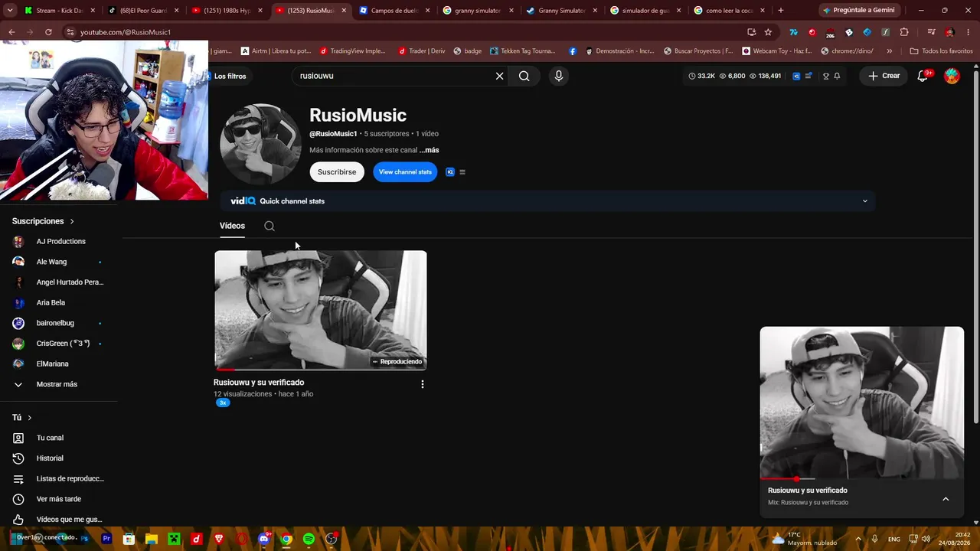Launch Premiere Pro from the taskbar
Image resolution: width=980 pixels, height=551 pixels.
[106, 539]
